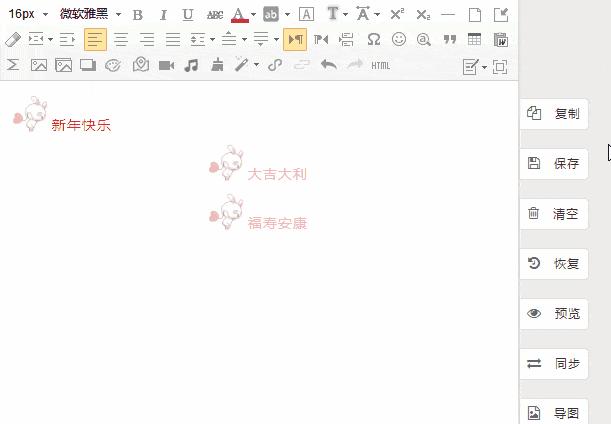Screen dimensions: 611x424
Task: Click the 导图 export image button
Action: (554, 412)
